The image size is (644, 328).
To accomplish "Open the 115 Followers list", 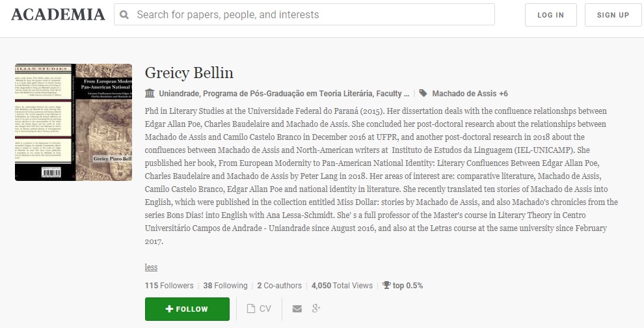I will coord(169,285).
